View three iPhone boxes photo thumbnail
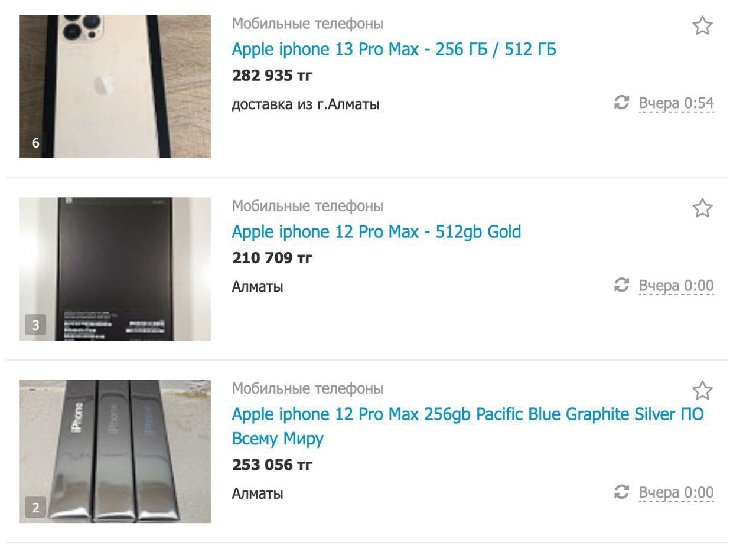Screen dimensions: 756x556 115,451
